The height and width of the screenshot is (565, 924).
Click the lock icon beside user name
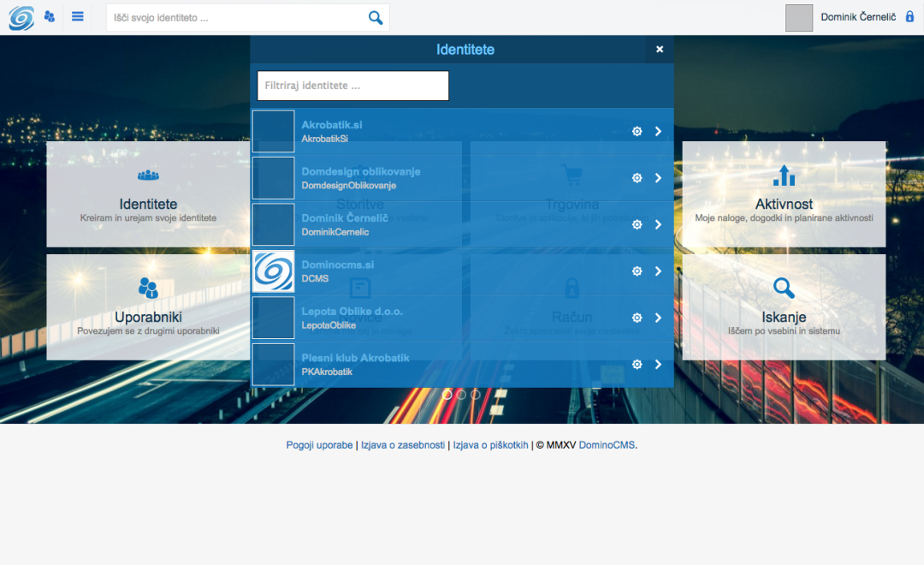click(909, 16)
